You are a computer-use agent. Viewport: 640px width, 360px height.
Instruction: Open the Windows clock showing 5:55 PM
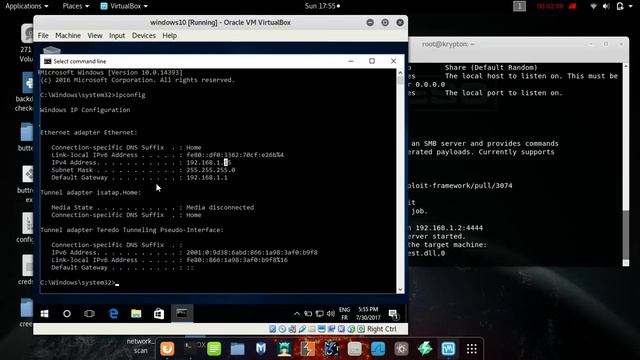click(368, 313)
